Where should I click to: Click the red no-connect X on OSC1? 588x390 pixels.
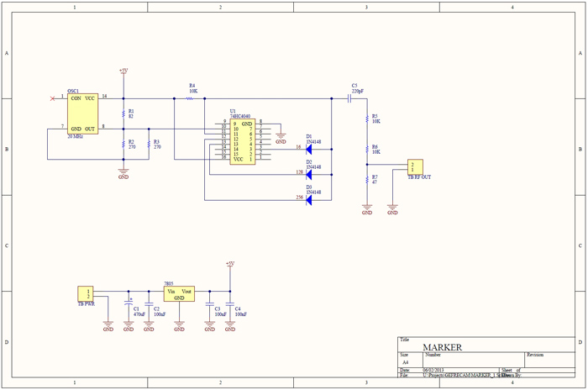(54, 98)
